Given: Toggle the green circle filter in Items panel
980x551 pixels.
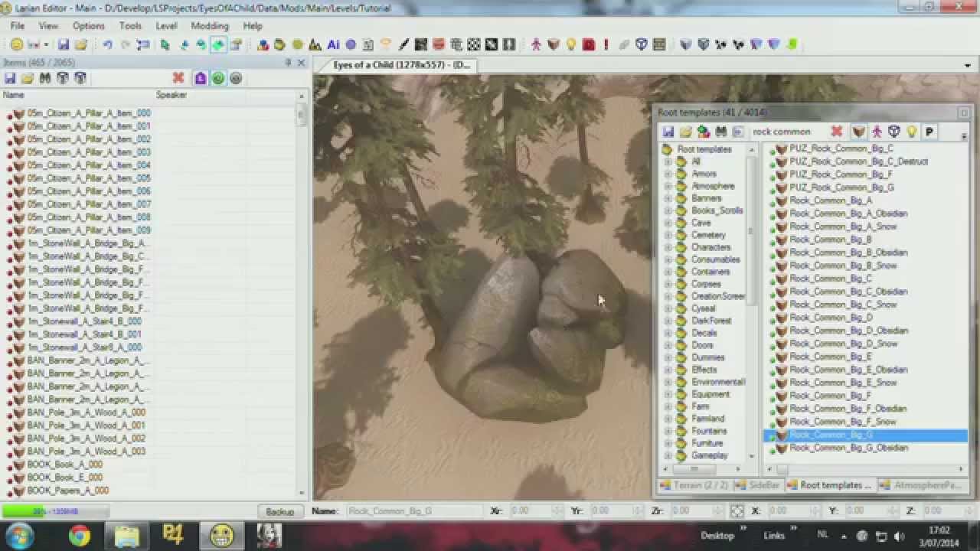Looking at the screenshot, I should coord(218,78).
